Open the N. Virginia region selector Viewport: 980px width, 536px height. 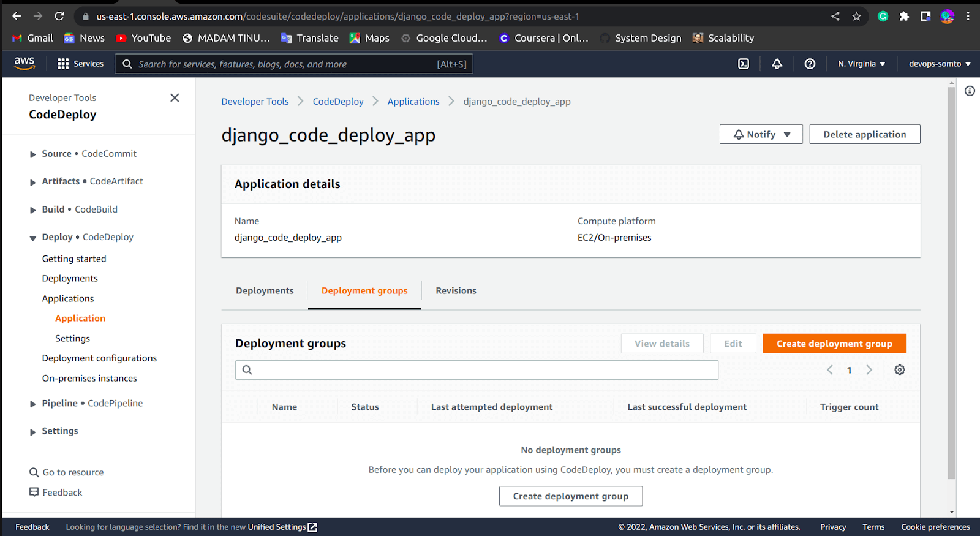(x=861, y=64)
